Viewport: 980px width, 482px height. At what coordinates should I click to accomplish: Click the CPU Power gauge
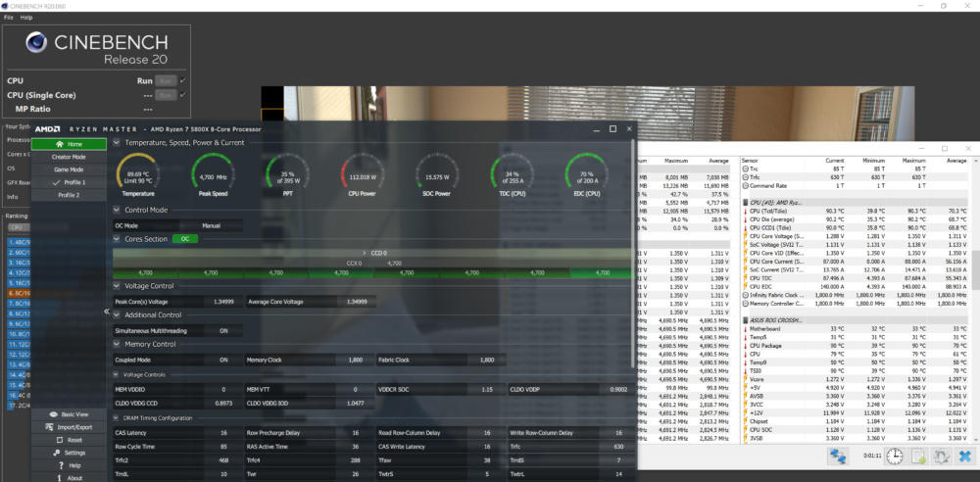[x=363, y=176]
